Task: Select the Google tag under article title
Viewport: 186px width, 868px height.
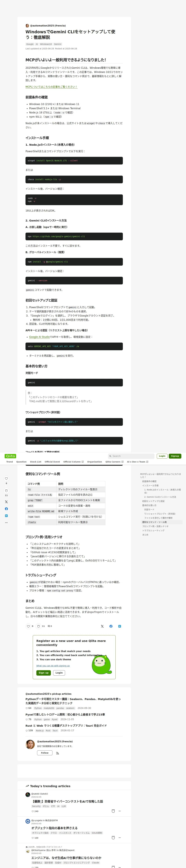Action: tap(30, 44)
